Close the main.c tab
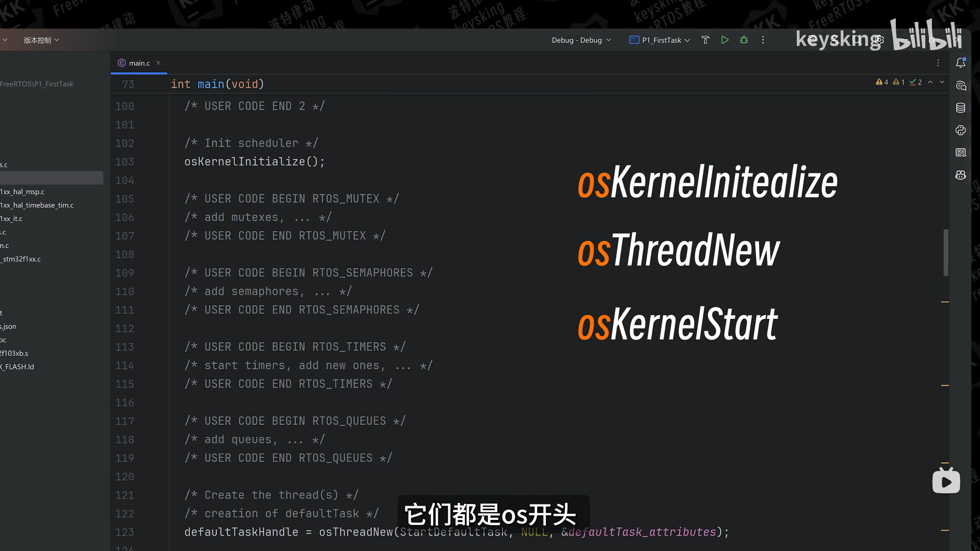This screenshot has width=980, height=551. (x=158, y=63)
